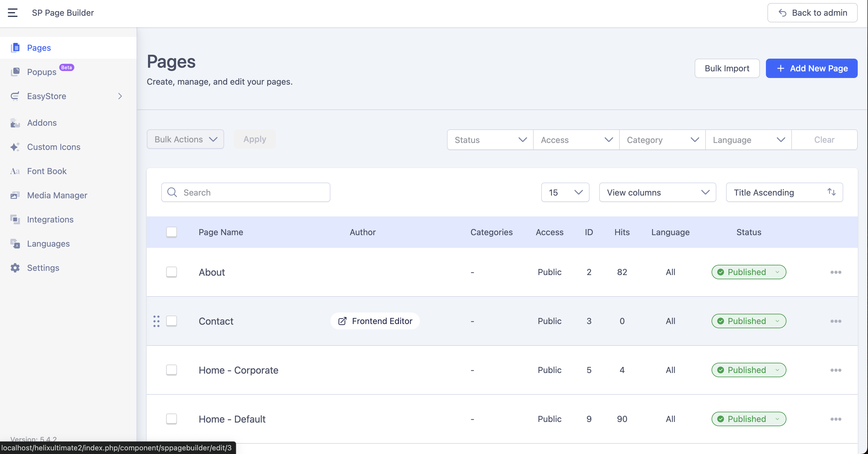Click the Custom Icons sparkle icon
The width and height of the screenshot is (868, 454).
15,147
